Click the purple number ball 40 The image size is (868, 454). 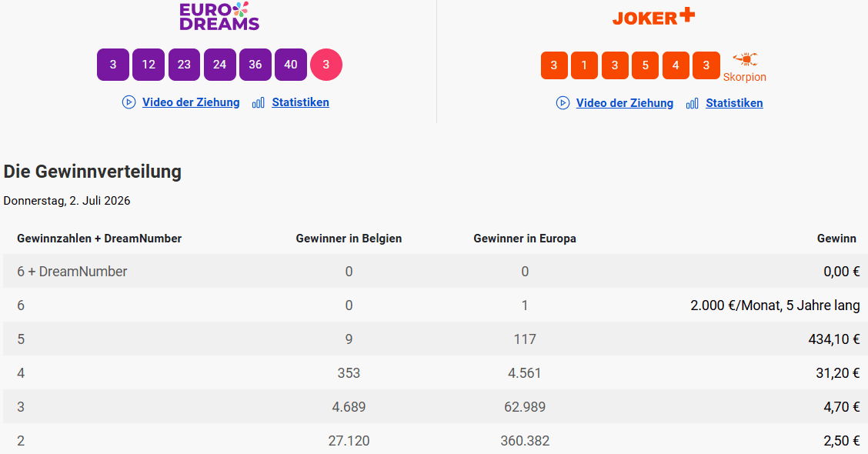(291, 65)
